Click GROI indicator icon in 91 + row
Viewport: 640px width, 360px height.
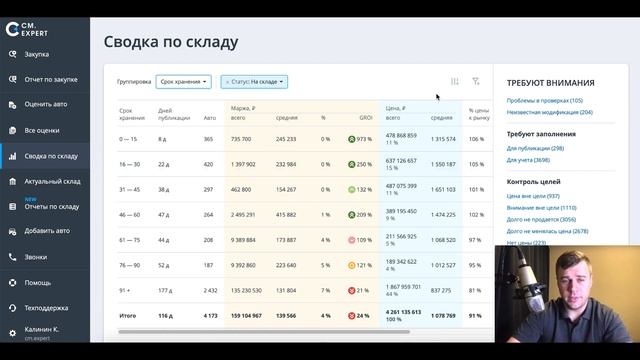(351, 291)
